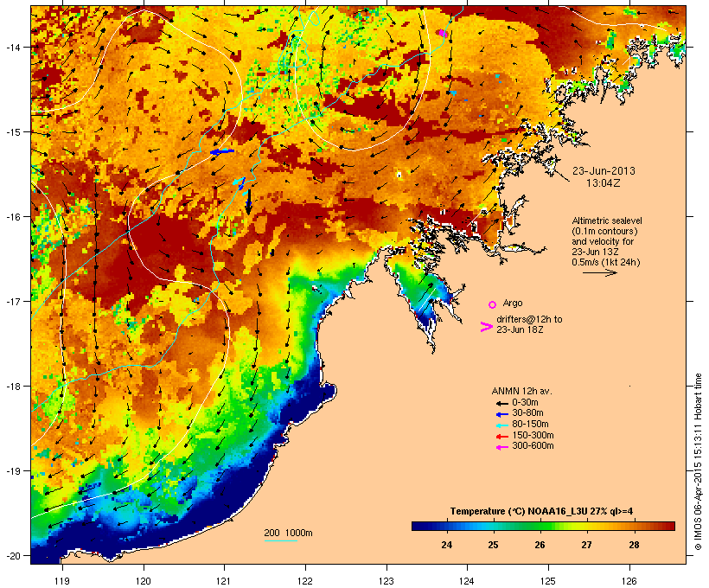
Task: Click the '200 1000m' isobath label
Action: (x=288, y=533)
